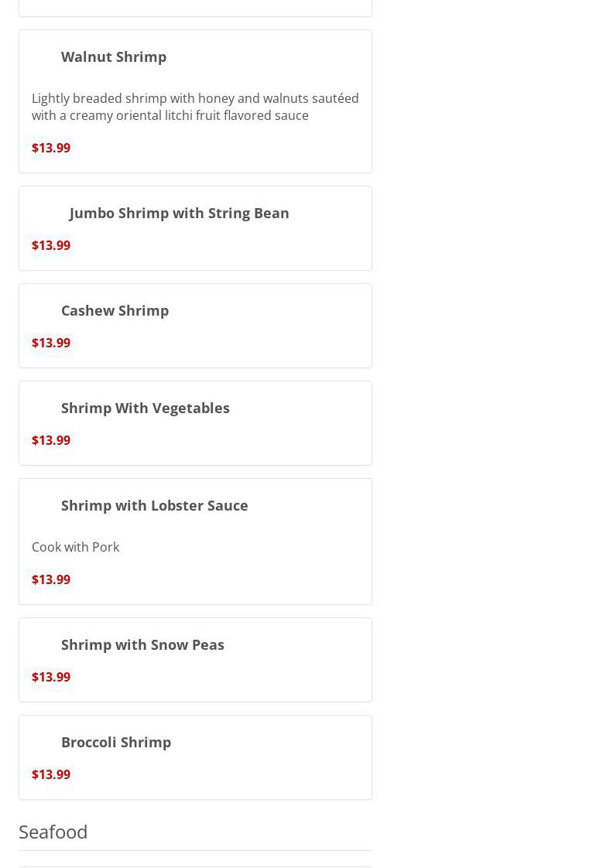Open Shrimp With Vegetables item title
596x868 pixels.
click(x=145, y=408)
